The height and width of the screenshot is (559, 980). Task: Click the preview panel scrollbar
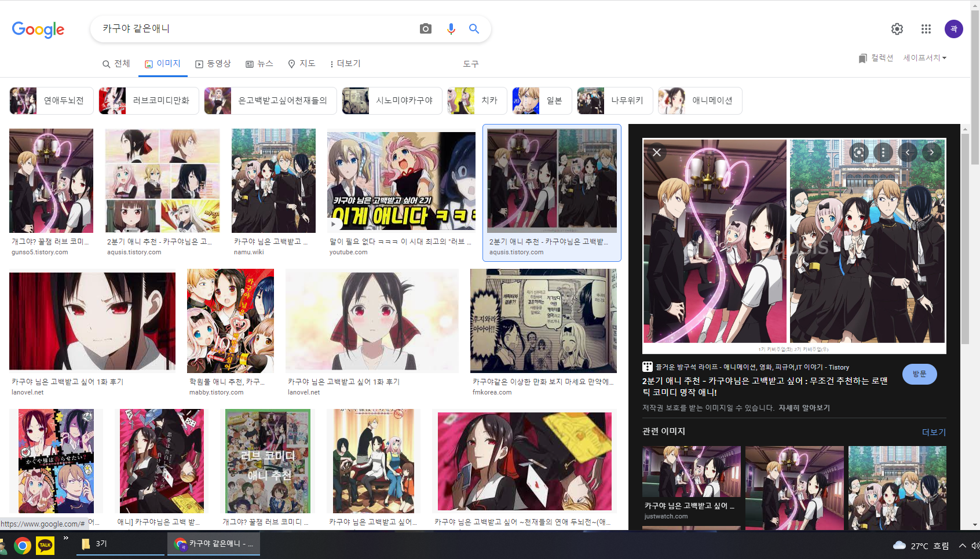pyautogui.click(x=965, y=239)
